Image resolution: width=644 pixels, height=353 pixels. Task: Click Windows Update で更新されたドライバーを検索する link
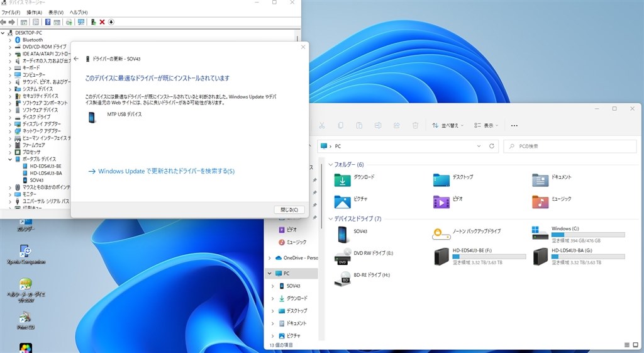[162, 171]
